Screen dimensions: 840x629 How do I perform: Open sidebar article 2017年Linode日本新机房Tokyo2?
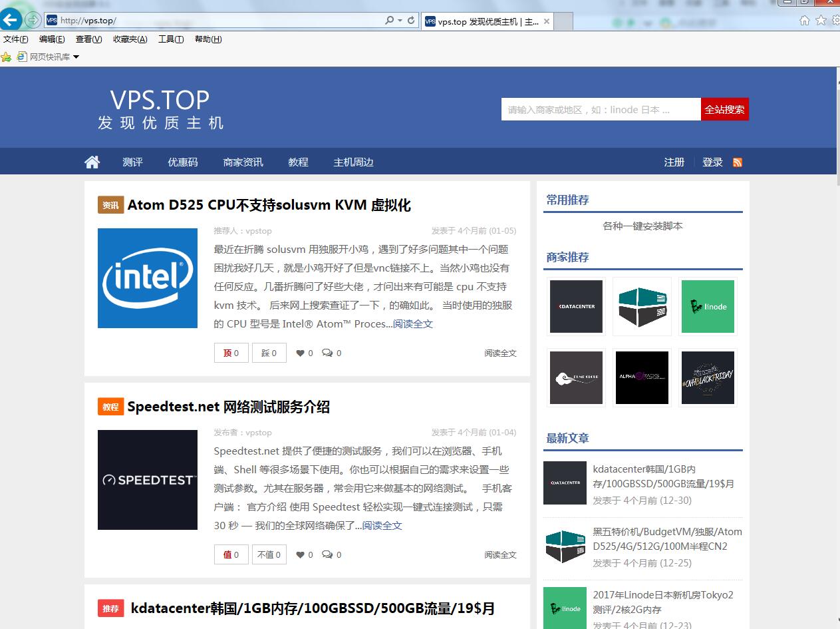click(x=663, y=602)
